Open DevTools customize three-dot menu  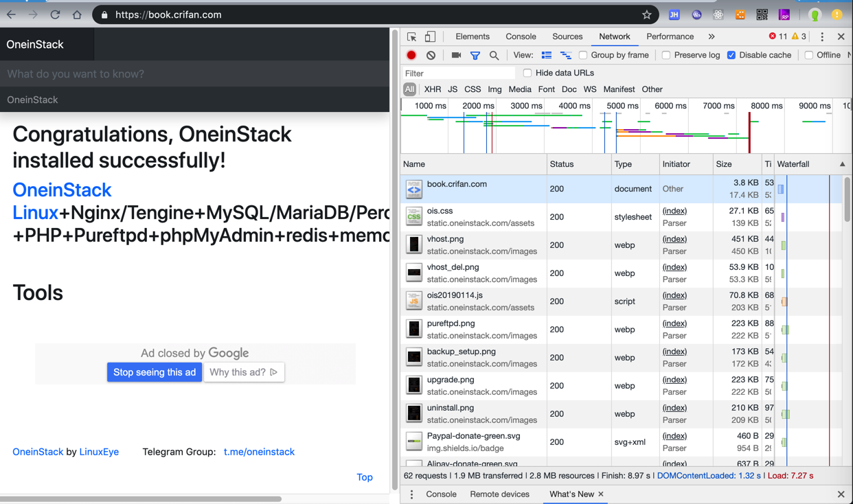pos(822,36)
